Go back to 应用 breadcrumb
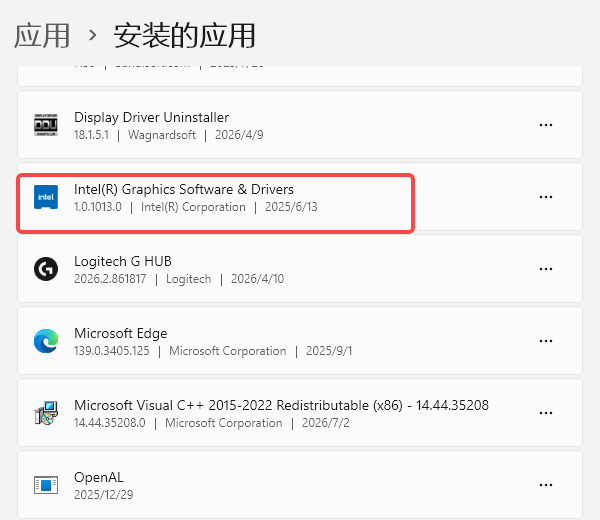600x520 pixels. (x=42, y=36)
